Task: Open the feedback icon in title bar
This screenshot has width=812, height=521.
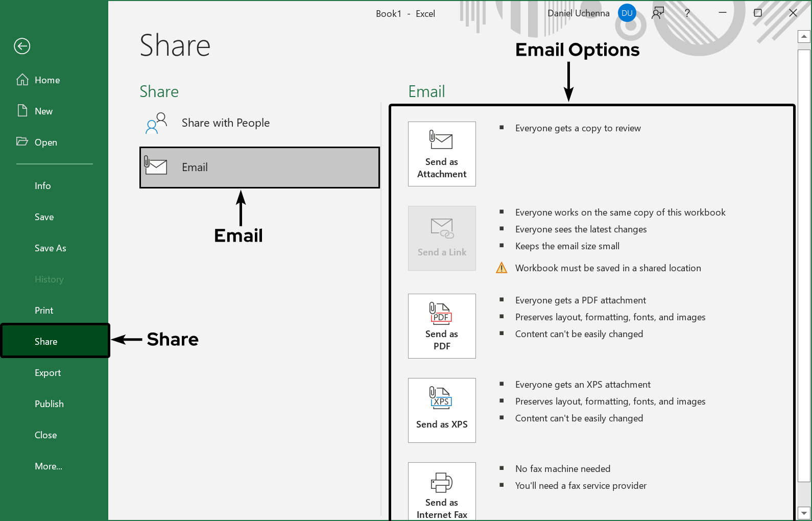Action: coord(658,13)
